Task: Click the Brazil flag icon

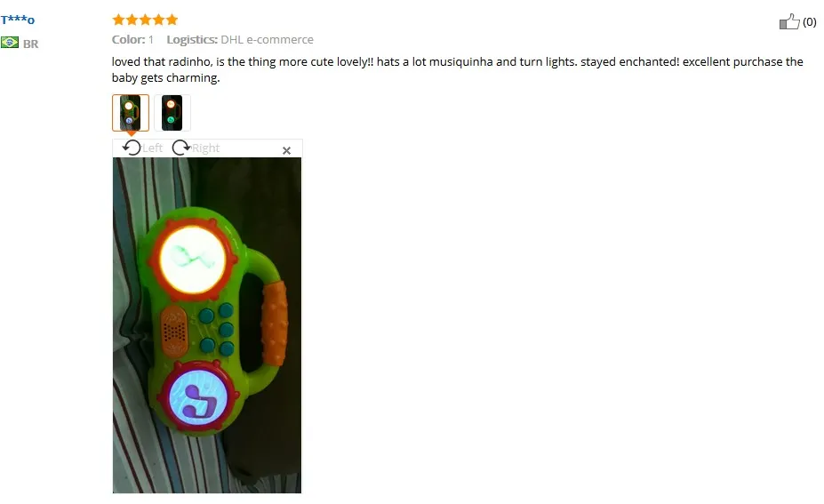Action: (x=10, y=42)
